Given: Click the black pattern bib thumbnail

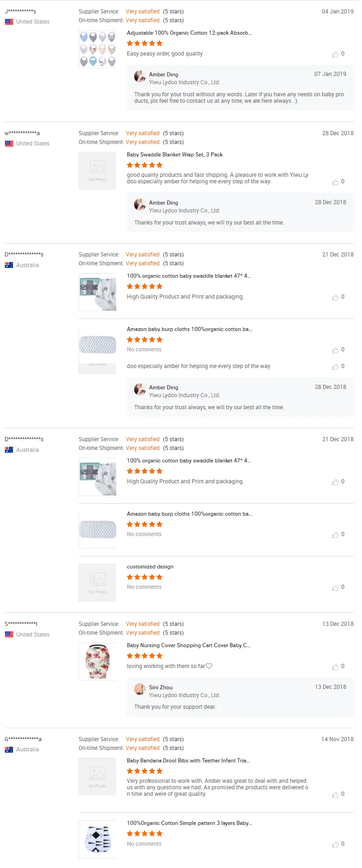Looking at the screenshot, I should point(97,839).
